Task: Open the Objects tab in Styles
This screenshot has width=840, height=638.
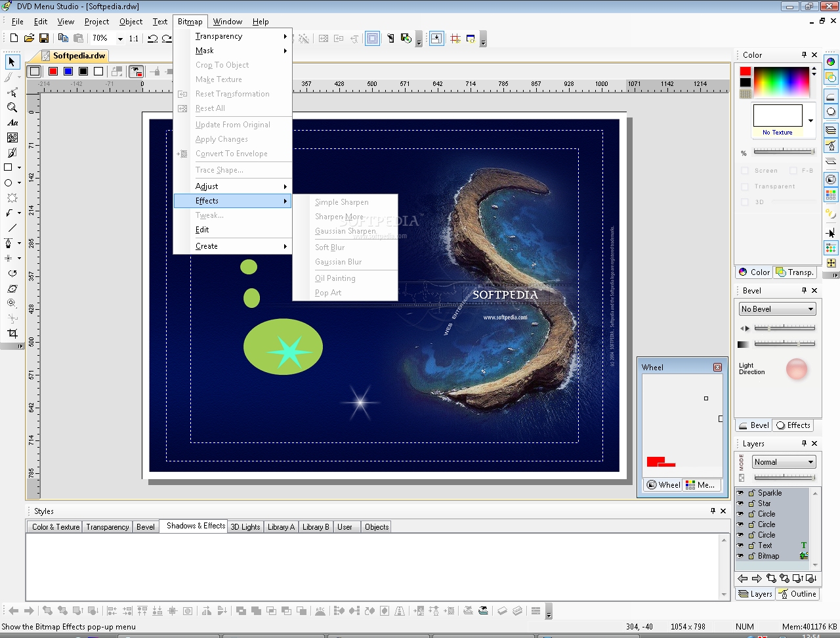Action: click(377, 527)
